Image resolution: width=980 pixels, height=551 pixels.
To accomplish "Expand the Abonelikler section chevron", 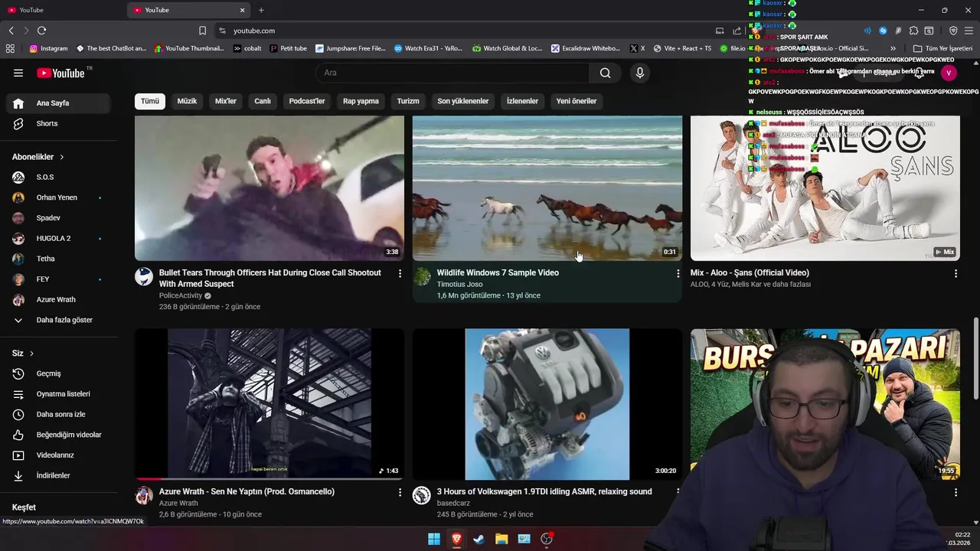I will click(x=62, y=157).
